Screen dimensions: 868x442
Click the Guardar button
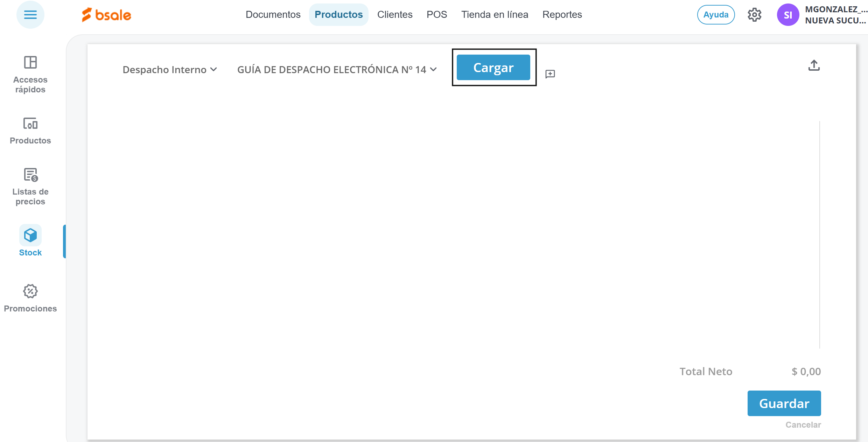[x=784, y=403]
